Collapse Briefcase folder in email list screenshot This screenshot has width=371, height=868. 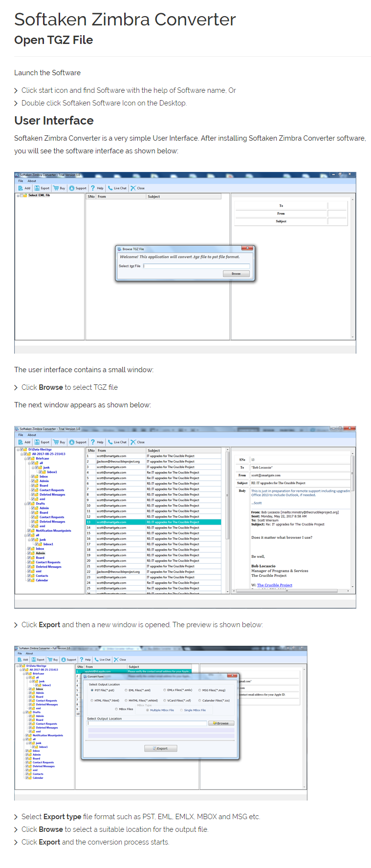(25, 458)
